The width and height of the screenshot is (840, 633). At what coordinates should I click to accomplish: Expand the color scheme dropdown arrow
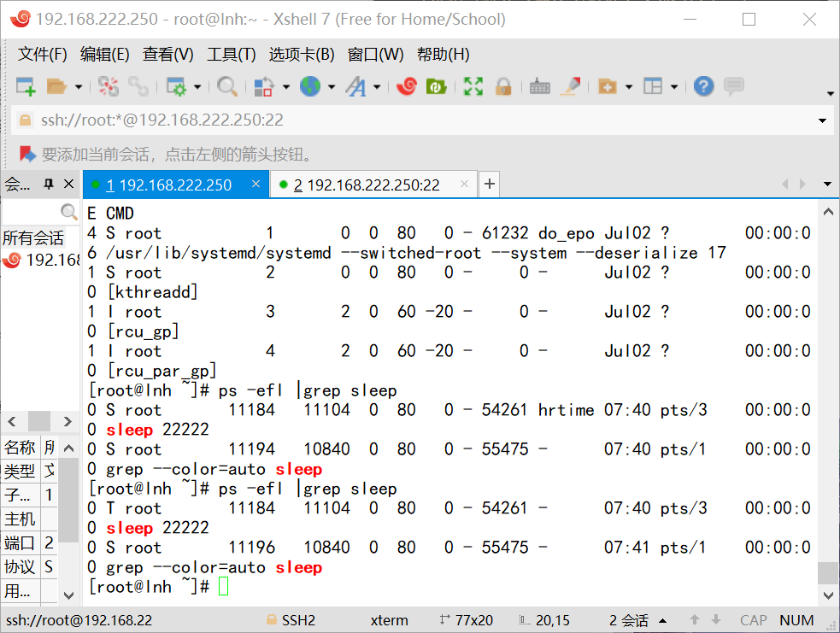click(286, 87)
